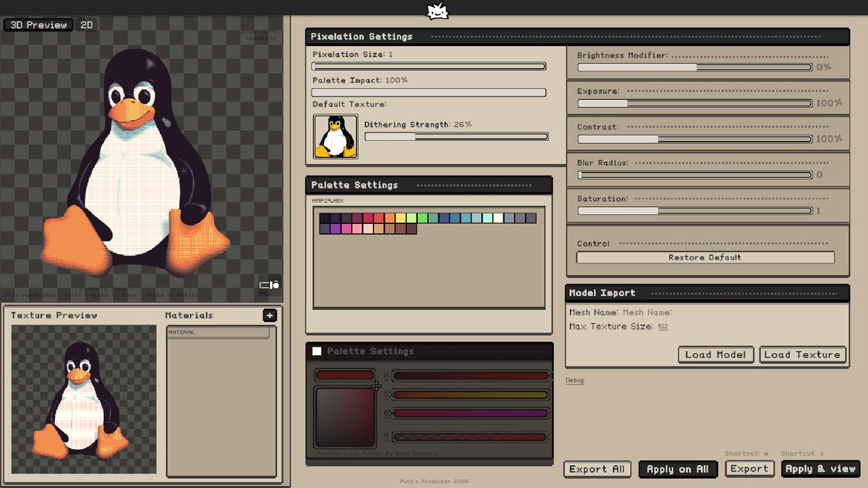Select the MATERIAL entry in Materials list
This screenshot has height=488, width=868.
(x=218, y=333)
